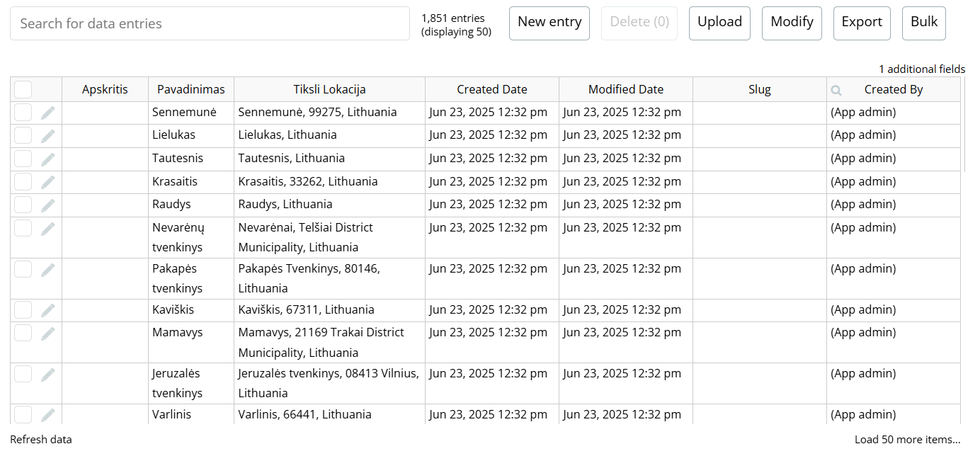Select the Krasaitis row checkbox

click(23, 182)
